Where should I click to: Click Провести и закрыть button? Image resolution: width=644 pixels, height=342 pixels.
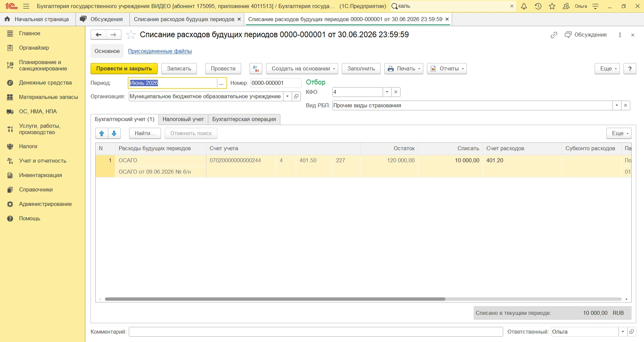pos(124,69)
